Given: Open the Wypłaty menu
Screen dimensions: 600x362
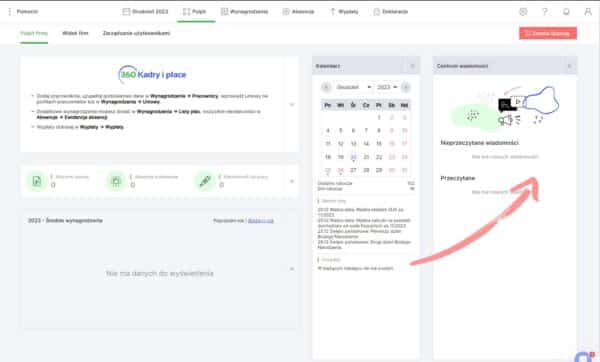Looking at the screenshot, I should 344,11.
